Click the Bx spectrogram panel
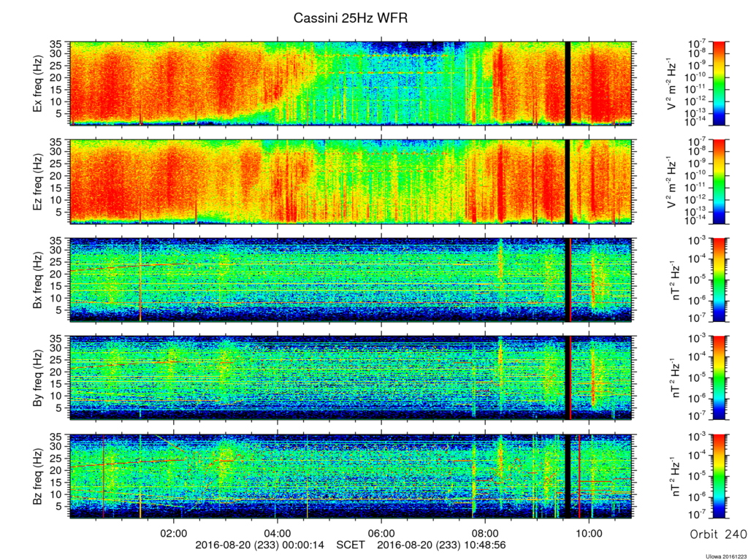Viewport: 748px width, 560px height. pyautogui.click(x=351, y=280)
